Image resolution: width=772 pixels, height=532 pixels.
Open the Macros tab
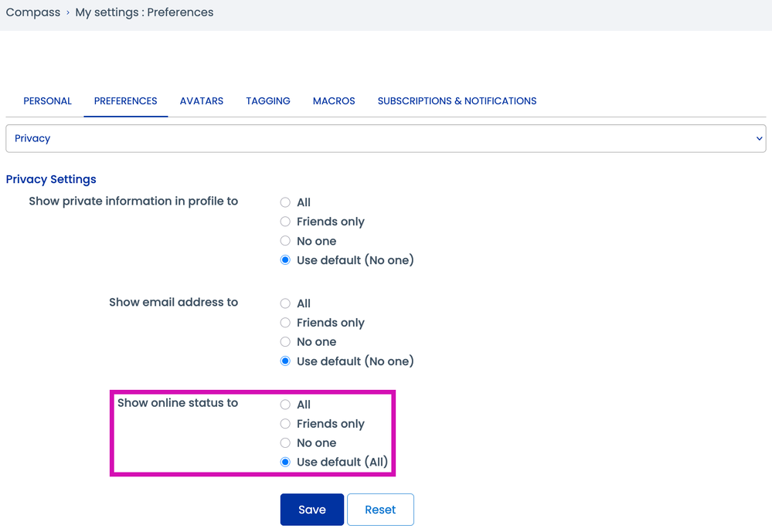(334, 101)
